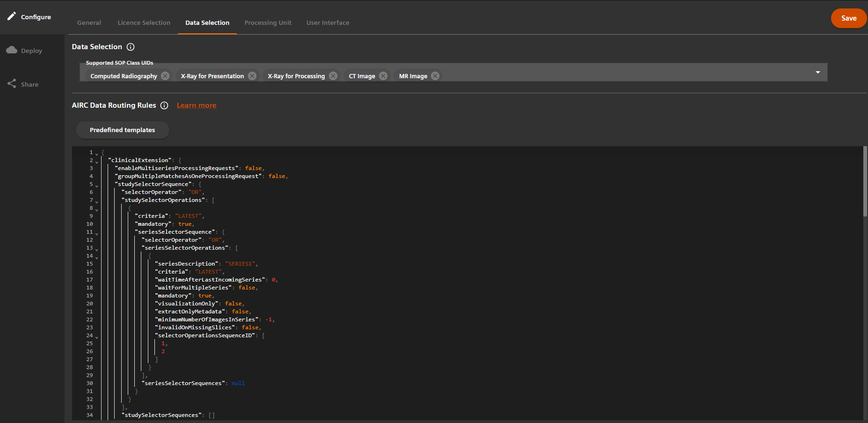Remove the CT Image SOP class chip

[x=383, y=75]
